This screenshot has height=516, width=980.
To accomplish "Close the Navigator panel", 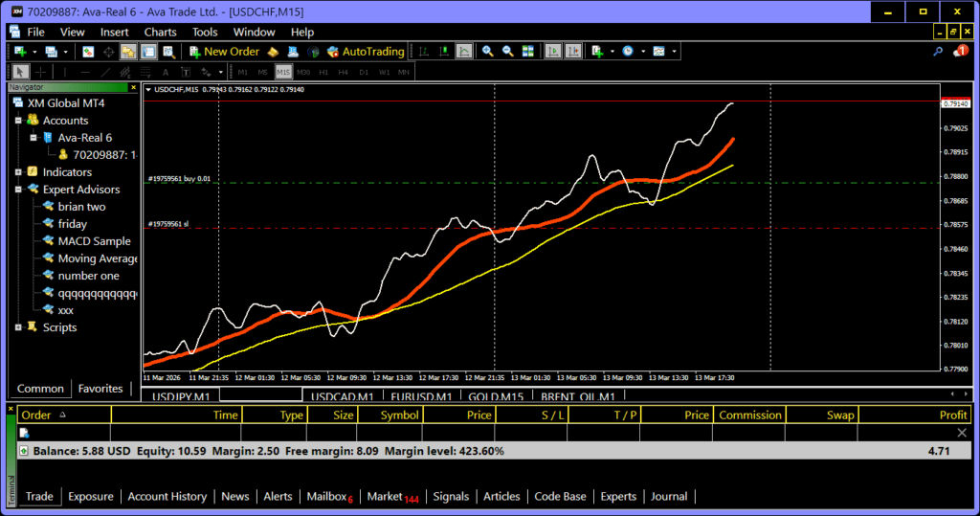I will coord(133,87).
